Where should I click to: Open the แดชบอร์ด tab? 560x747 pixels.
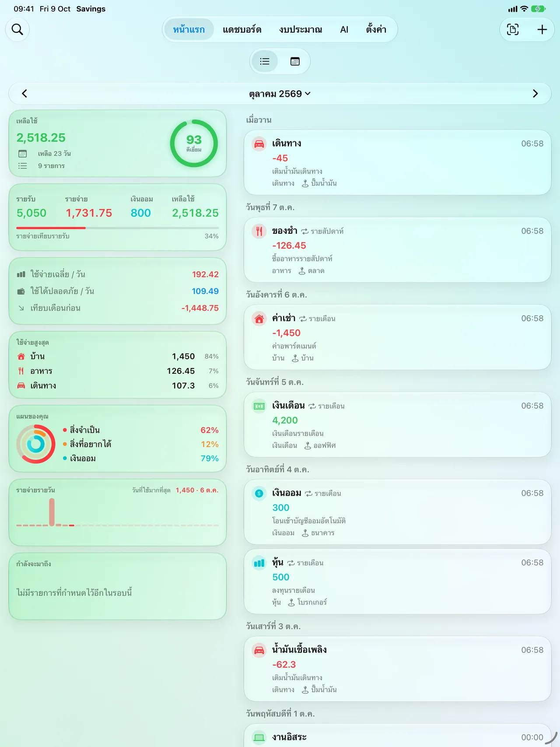tap(242, 29)
